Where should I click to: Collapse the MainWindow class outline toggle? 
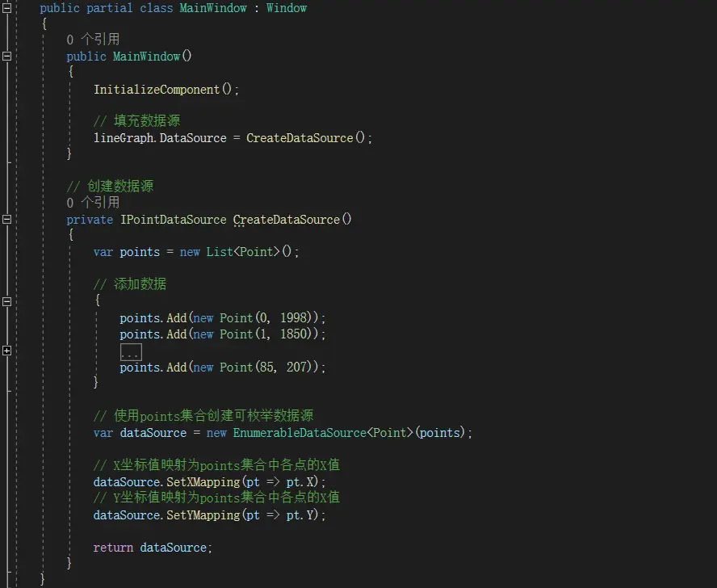click(7, 8)
